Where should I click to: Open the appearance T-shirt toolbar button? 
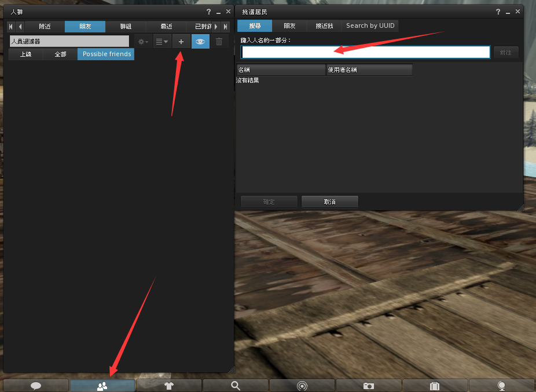click(x=169, y=386)
